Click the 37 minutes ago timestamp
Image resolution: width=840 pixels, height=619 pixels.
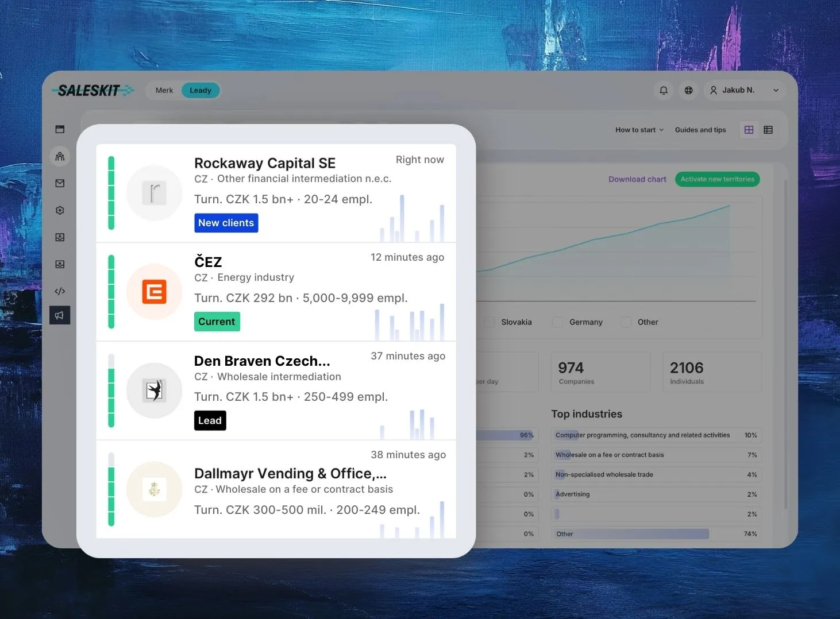408,356
